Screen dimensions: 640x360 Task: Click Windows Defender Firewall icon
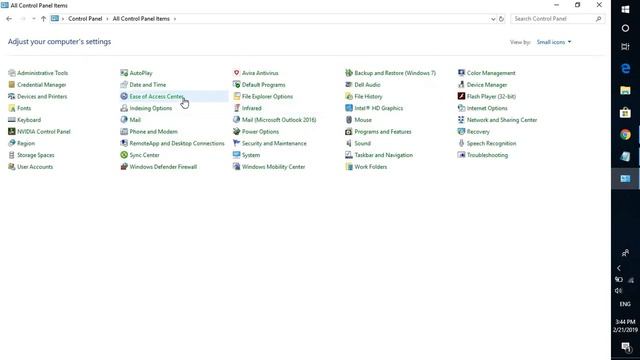124,167
